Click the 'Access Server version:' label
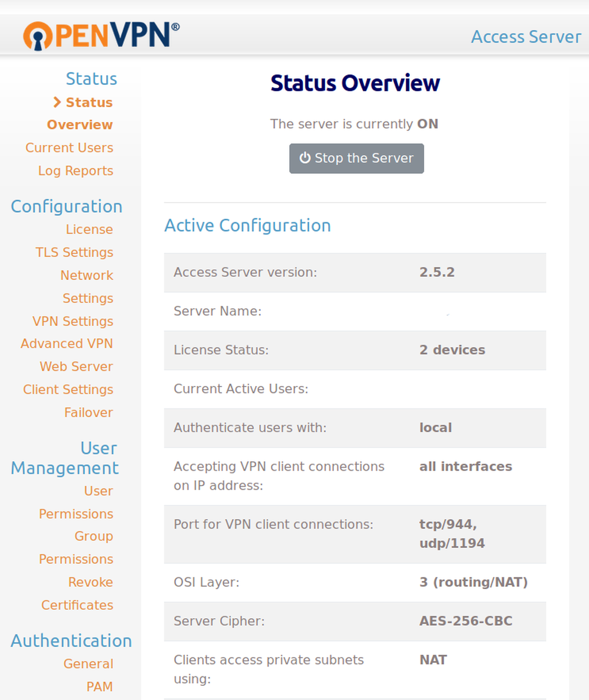 pos(246,272)
